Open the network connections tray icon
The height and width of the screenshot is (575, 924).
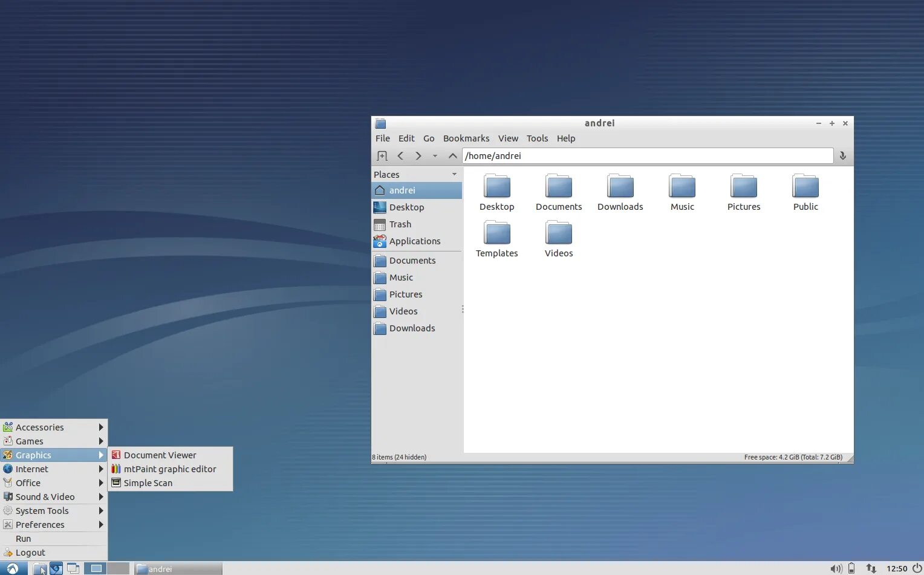[871, 568]
